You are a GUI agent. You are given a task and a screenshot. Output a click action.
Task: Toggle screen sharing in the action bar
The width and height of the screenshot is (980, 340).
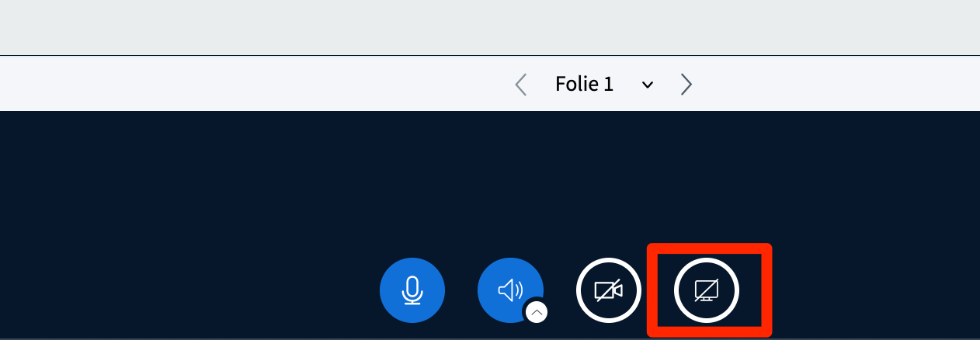706,290
